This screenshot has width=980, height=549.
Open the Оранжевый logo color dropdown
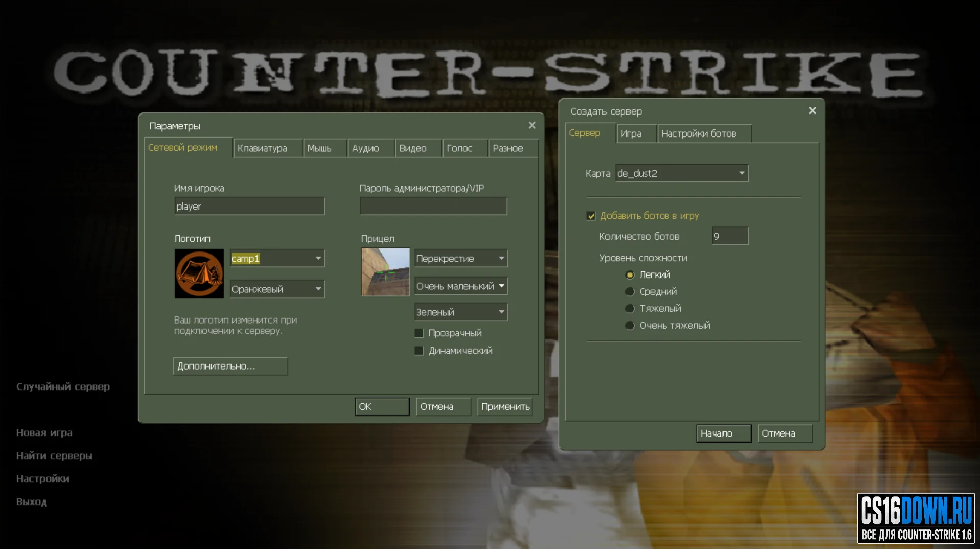click(277, 289)
